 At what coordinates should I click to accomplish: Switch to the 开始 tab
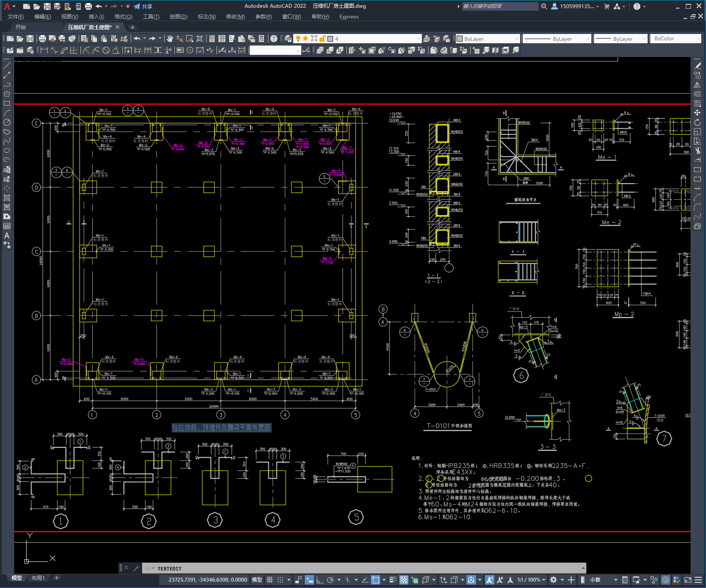(21, 27)
